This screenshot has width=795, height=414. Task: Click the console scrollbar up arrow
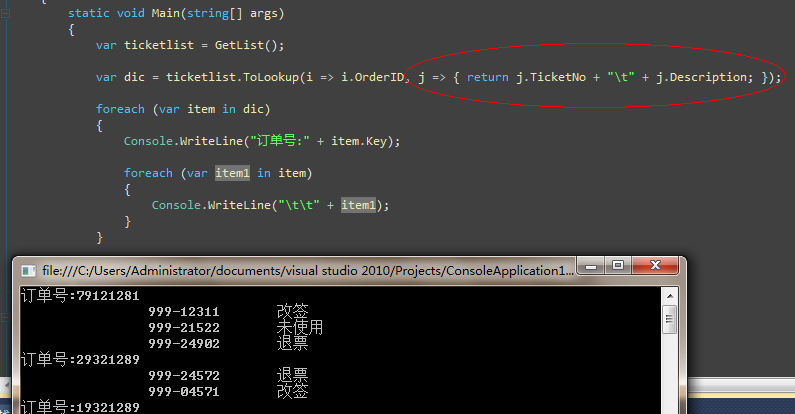pos(670,296)
